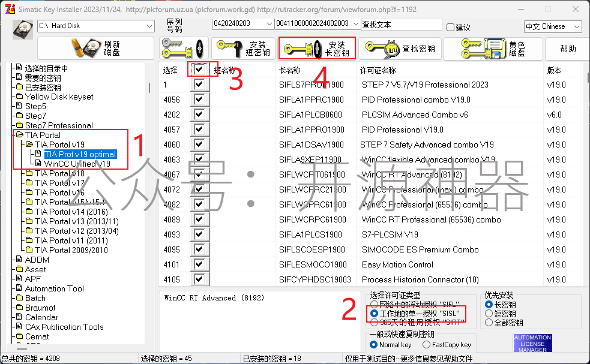Launch Automation License Manager icon
590x364 pixels.
[x=532, y=343]
